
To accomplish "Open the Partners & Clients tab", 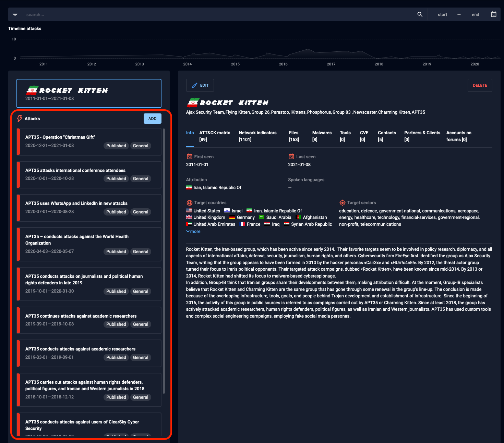I will pos(422,136).
